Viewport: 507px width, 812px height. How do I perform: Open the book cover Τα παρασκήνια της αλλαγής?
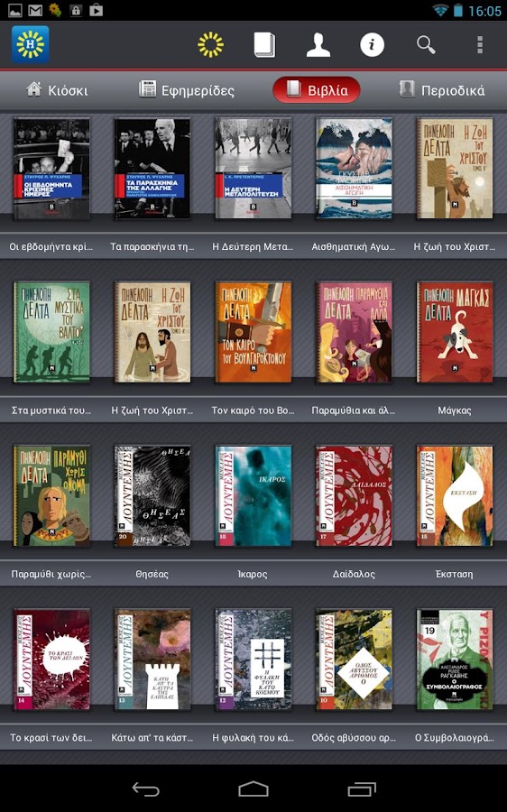click(x=152, y=169)
